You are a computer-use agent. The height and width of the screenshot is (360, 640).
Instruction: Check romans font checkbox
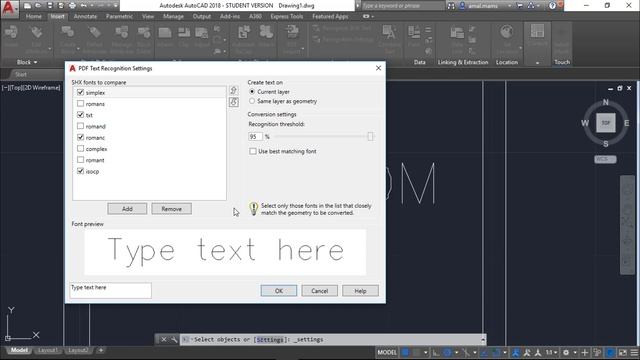(80, 104)
